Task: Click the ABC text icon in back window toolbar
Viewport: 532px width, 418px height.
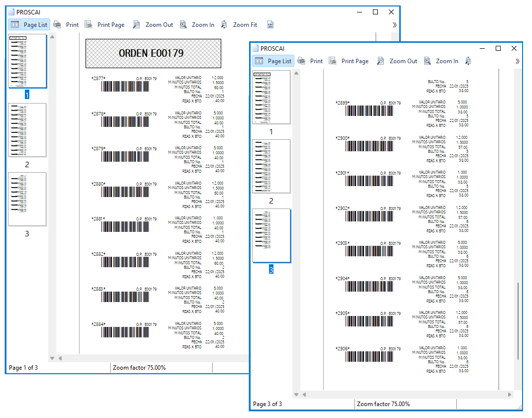Action: 270,25
